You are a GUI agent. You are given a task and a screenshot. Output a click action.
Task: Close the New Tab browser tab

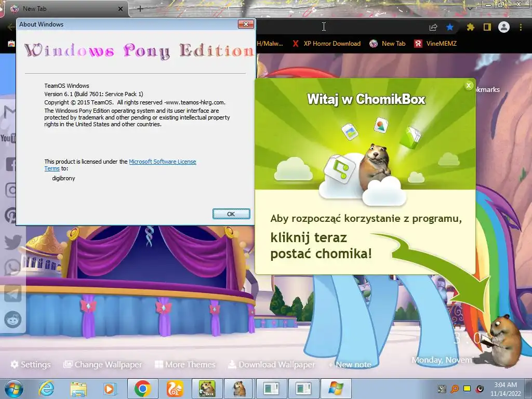pyautogui.click(x=121, y=9)
